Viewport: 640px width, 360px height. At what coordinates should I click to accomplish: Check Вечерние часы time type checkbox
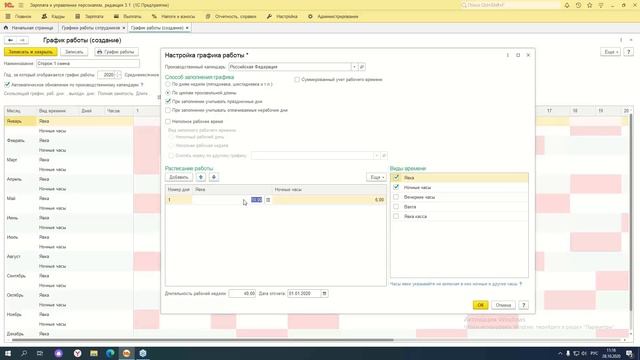(396, 197)
